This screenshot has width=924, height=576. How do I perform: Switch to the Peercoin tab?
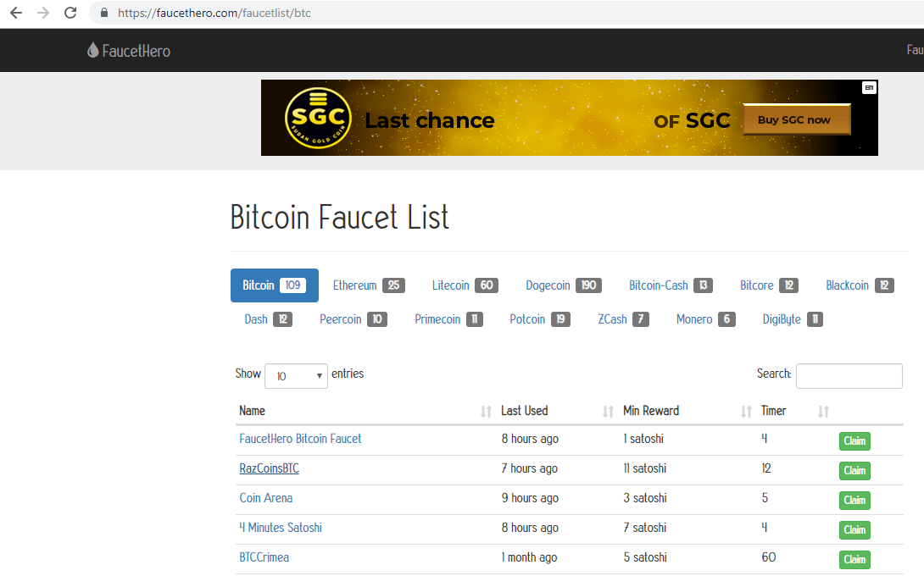click(353, 319)
